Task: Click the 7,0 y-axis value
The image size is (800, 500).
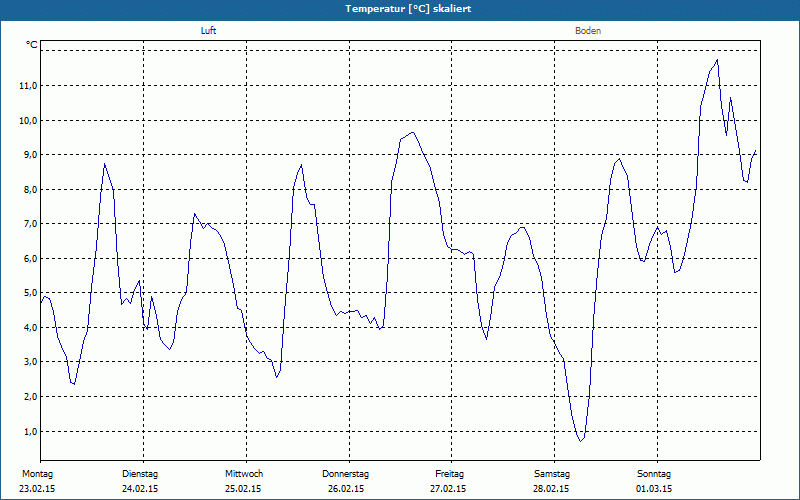Action: [x=29, y=224]
